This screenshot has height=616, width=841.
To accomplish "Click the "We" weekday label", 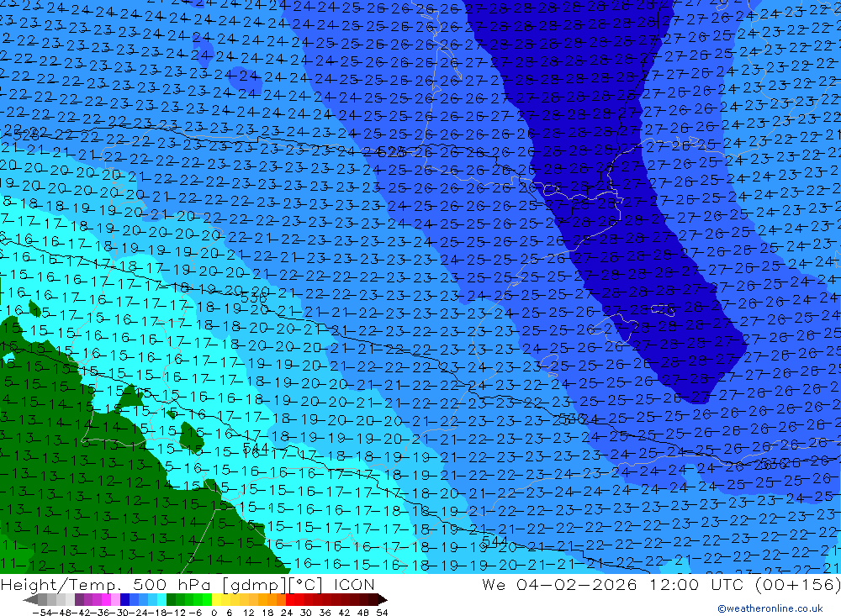I will (x=494, y=584).
